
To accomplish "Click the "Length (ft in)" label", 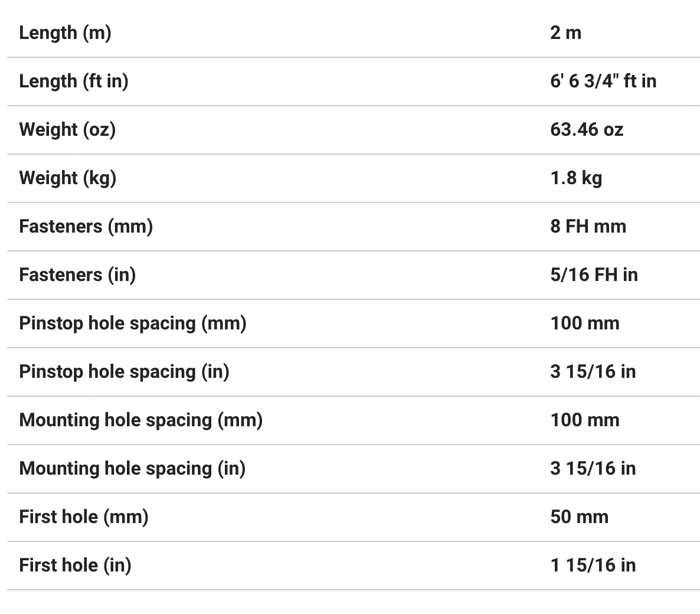I will pyautogui.click(x=74, y=81).
